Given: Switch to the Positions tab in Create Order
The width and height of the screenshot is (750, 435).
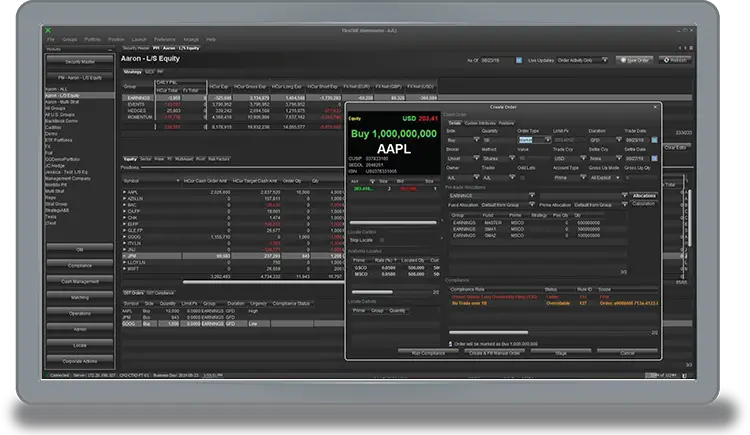Looking at the screenshot, I should (506, 123).
